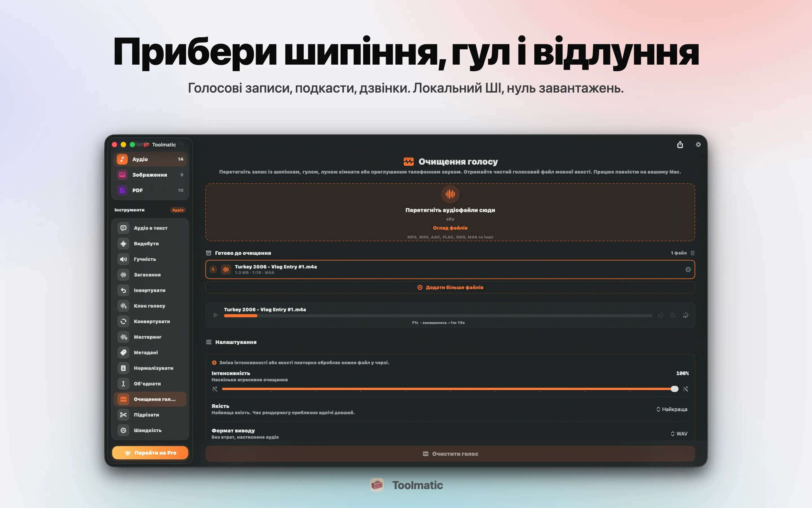Open the Інвертувати reverse tool
This screenshot has width=812, height=508.
click(150, 290)
